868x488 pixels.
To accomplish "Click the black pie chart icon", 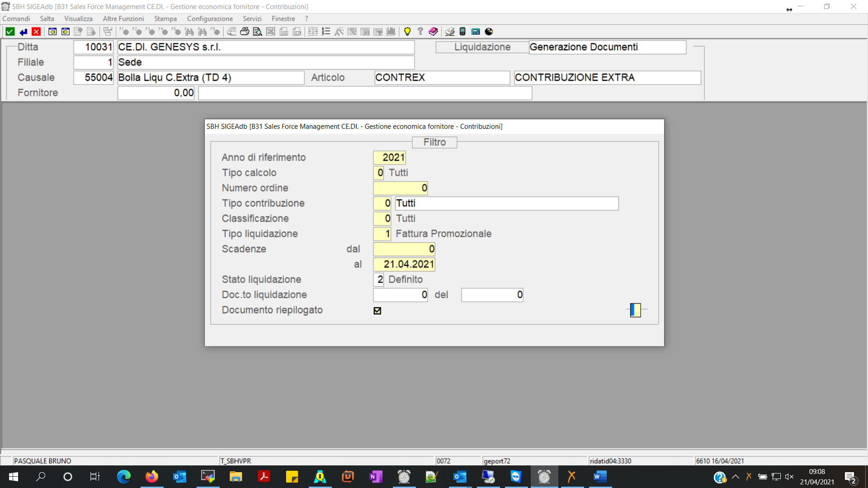I will tap(489, 32).
